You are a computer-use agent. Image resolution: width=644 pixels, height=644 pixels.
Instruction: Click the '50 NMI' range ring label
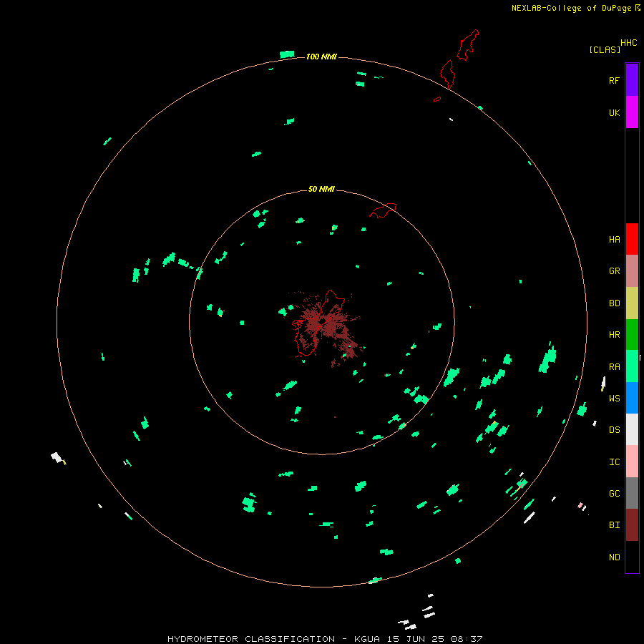click(x=321, y=189)
